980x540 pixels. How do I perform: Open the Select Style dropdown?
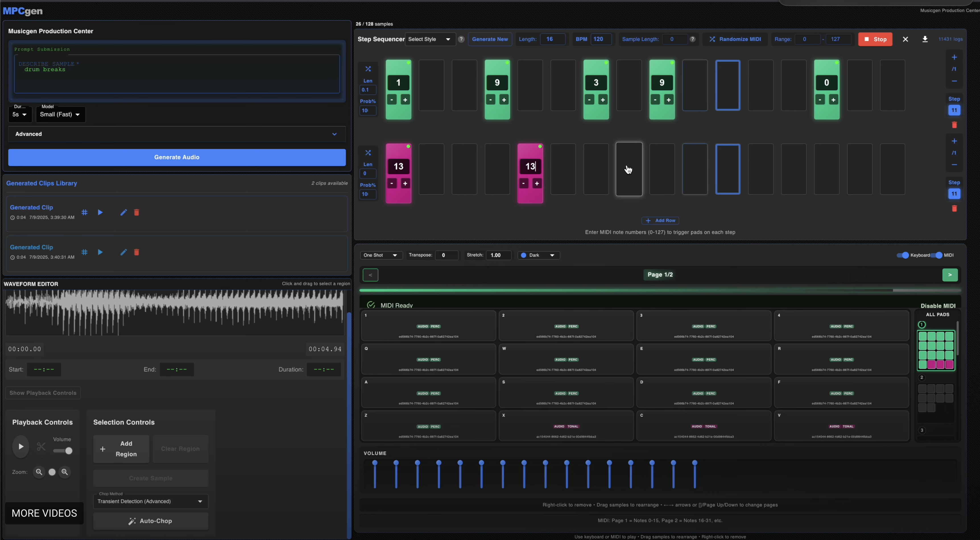tap(430, 39)
